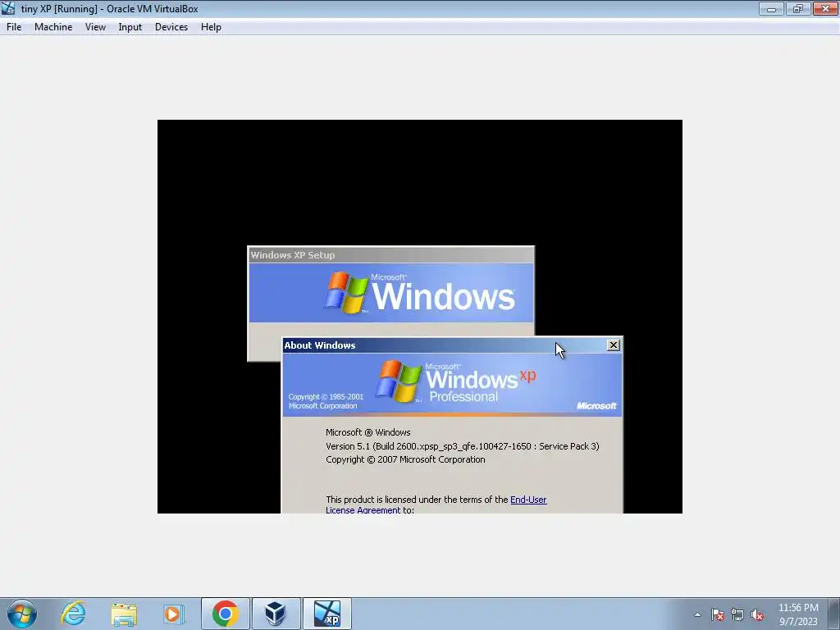Open the Windows Start orb
This screenshot has height=630, width=840.
point(22,614)
